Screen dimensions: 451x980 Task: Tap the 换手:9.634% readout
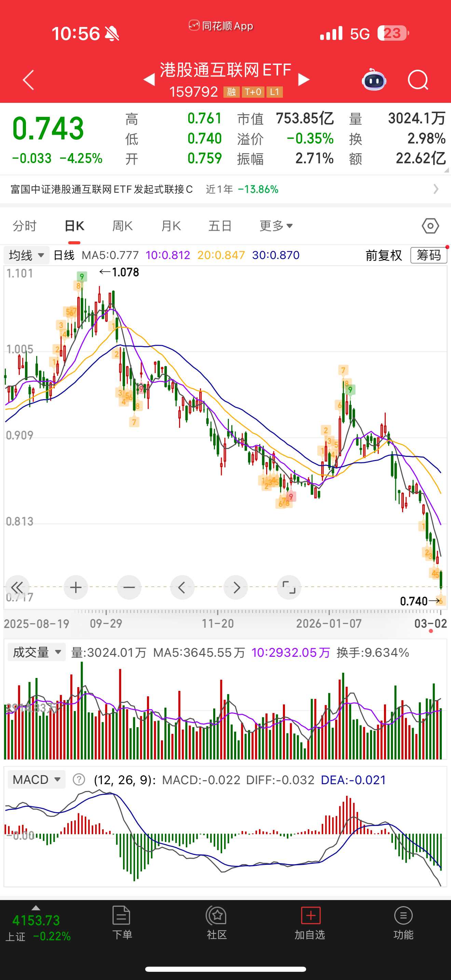[x=373, y=652]
